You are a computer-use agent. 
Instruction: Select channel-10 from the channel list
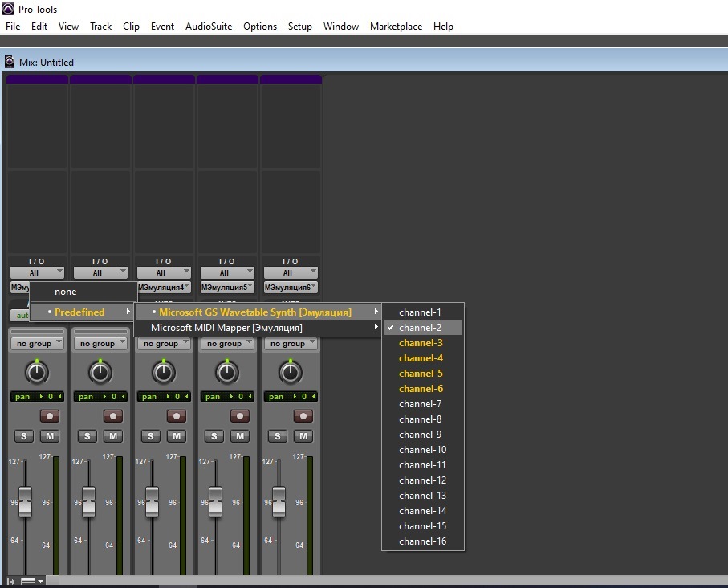tap(422, 450)
